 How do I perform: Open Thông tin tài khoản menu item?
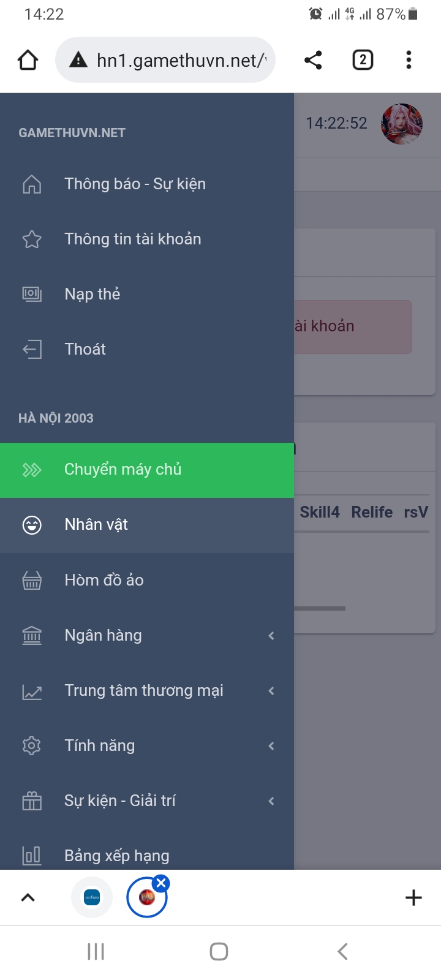pos(132,239)
